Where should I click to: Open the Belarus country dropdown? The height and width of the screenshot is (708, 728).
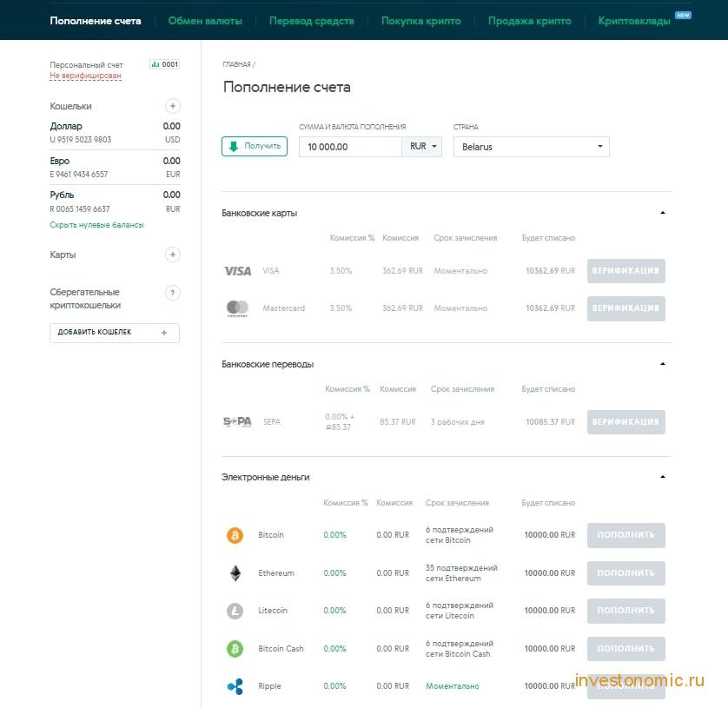[x=531, y=147]
